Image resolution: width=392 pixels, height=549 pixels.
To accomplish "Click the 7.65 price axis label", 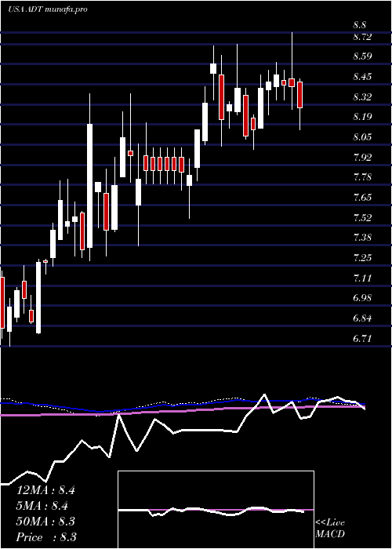I will tap(362, 198).
